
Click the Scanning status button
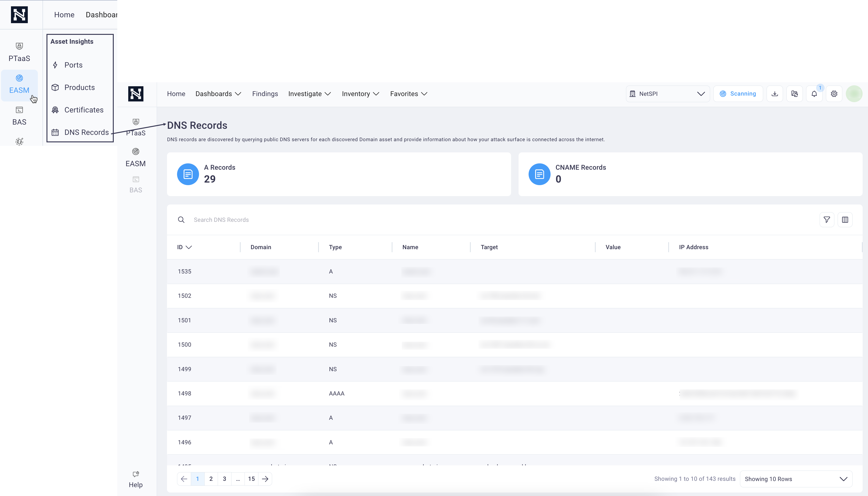[738, 93]
